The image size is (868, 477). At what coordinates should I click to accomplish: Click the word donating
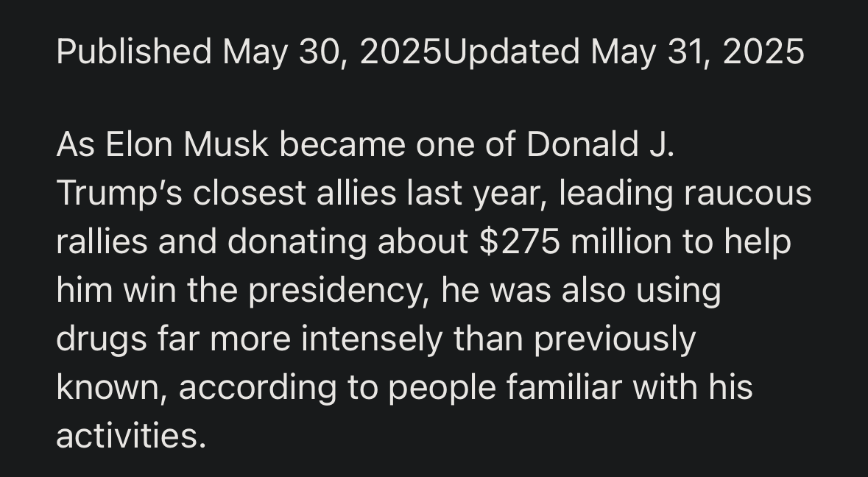click(297, 242)
